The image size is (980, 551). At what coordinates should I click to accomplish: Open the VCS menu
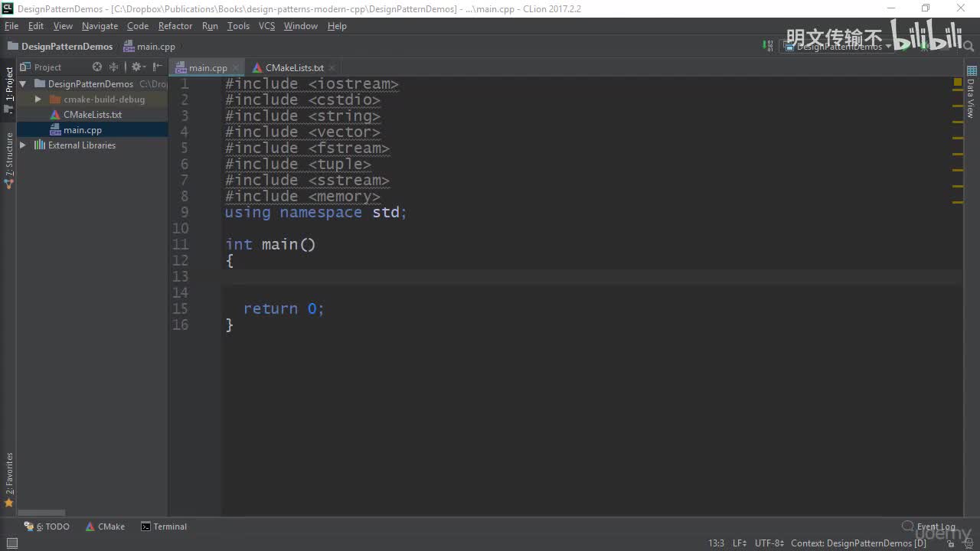(266, 26)
